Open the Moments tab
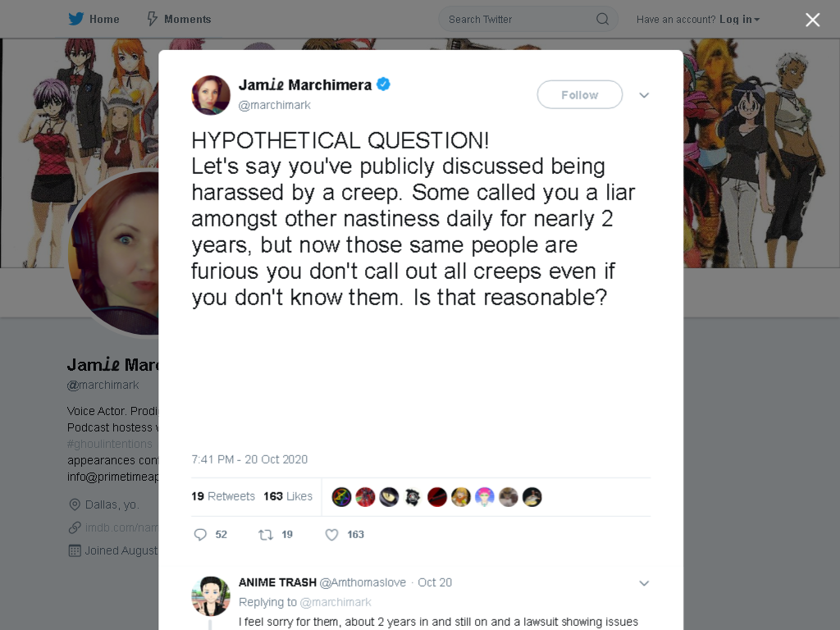 point(179,20)
